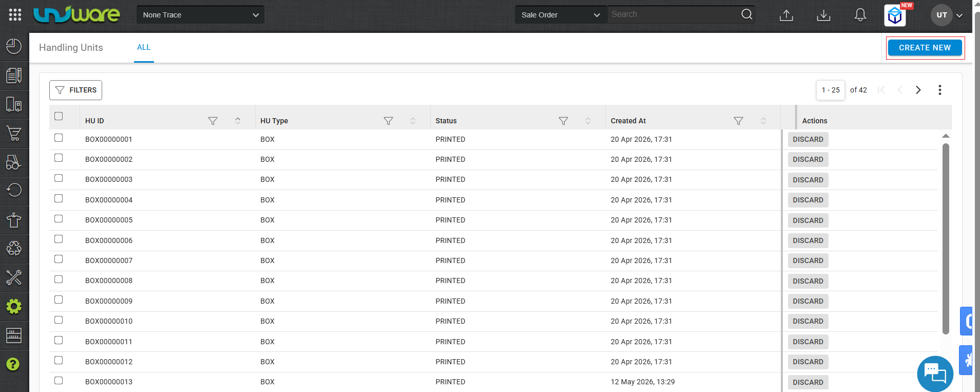Click the BOX00000003 HU ID cell
980x392 pixels.
click(x=109, y=179)
